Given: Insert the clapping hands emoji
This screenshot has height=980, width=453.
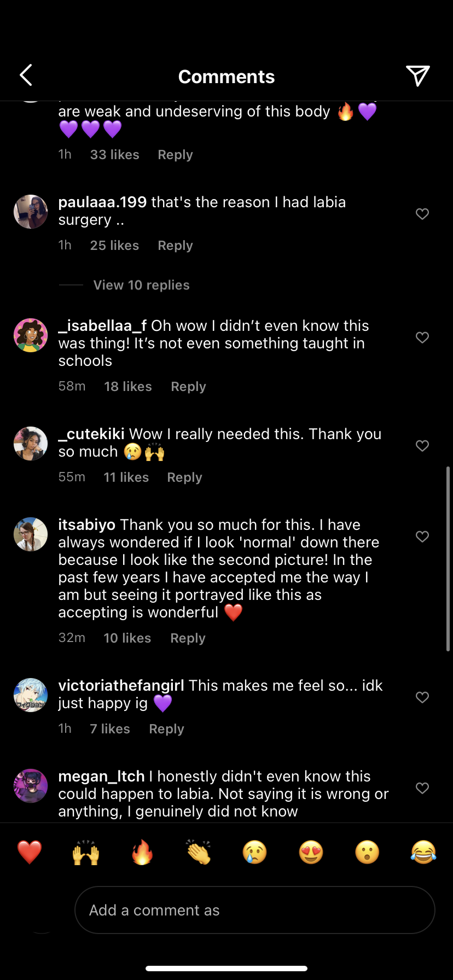Looking at the screenshot, I should pyautogui.click(x=199, y=852).
